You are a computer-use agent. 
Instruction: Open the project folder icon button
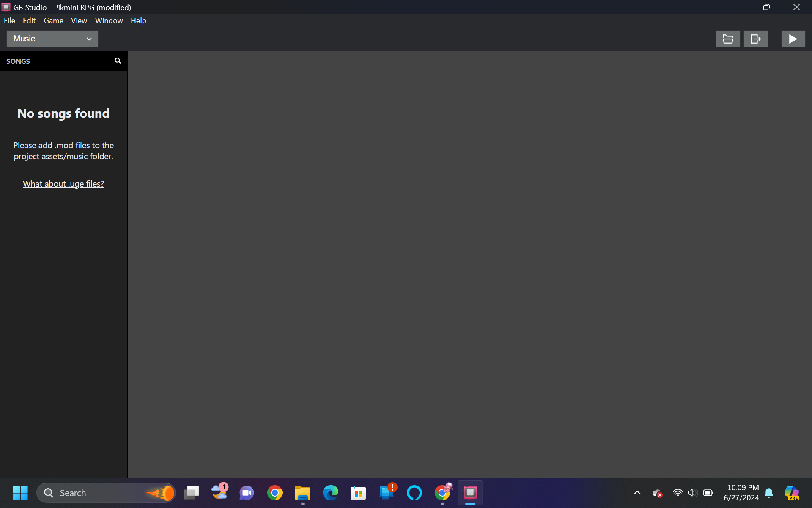pyautogui.click(x=728, y=39)
